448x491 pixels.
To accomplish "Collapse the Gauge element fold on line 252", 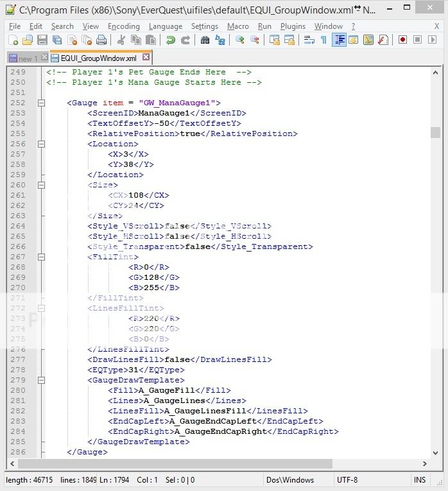I will [42, 103].
